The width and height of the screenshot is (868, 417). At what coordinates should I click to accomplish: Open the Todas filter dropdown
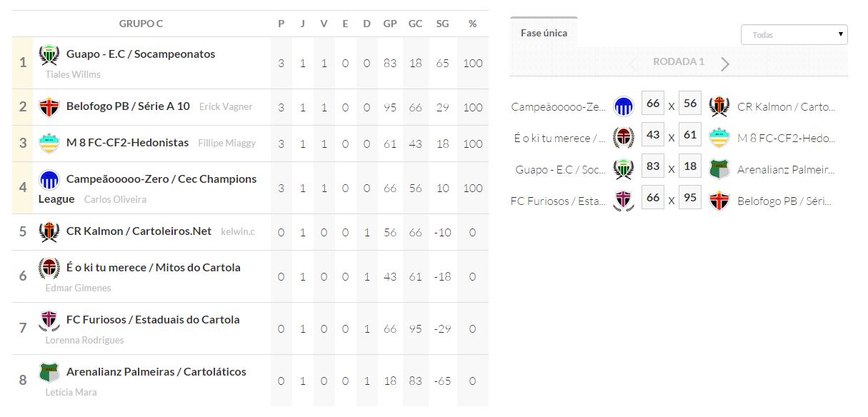tap(794, 35)
